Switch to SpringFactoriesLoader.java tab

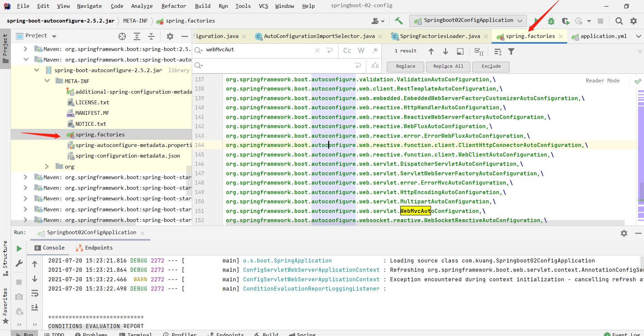(x=440, y=36)
